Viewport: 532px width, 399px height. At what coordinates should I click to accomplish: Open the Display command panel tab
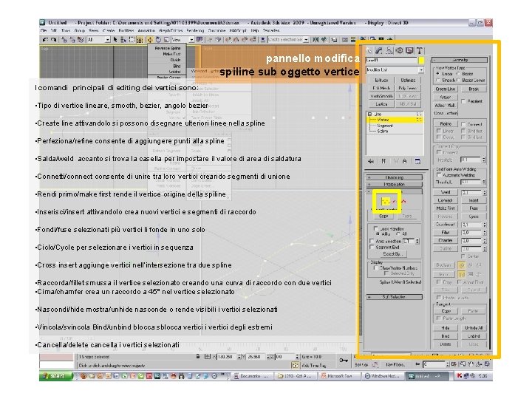409,50
